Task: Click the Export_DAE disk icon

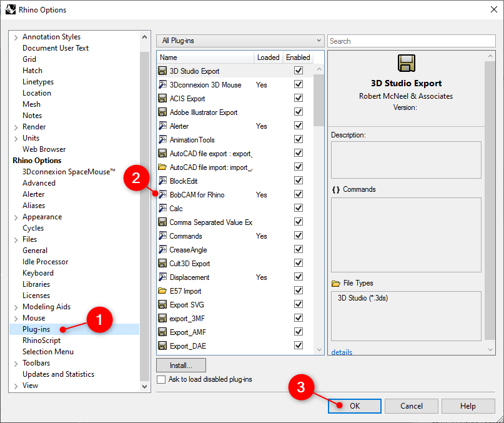Action: 162,346
